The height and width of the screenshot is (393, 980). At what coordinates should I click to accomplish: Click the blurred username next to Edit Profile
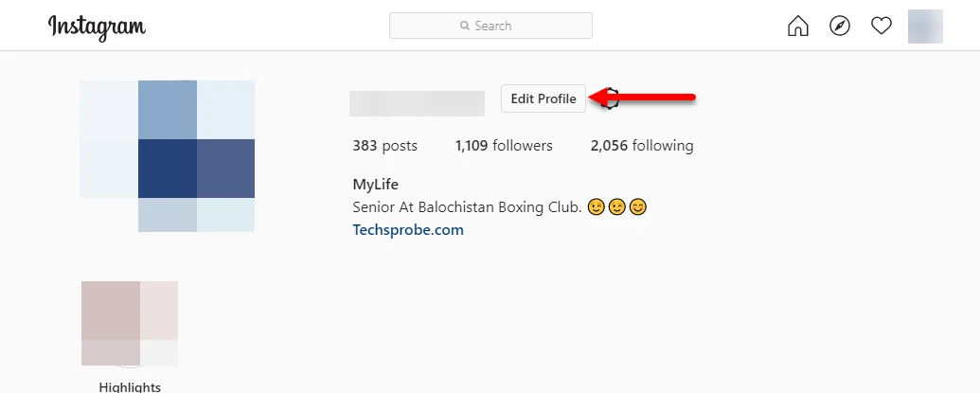tap(417, 103)
